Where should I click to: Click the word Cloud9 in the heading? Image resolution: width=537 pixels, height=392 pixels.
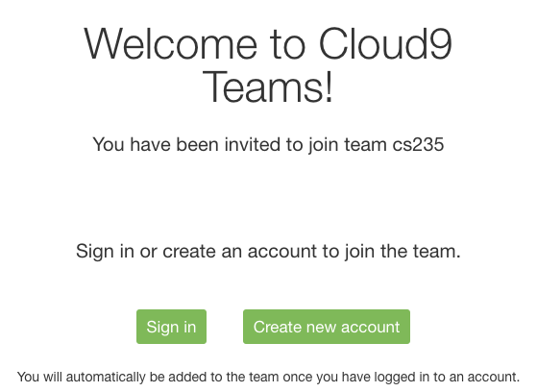(386, 44)
